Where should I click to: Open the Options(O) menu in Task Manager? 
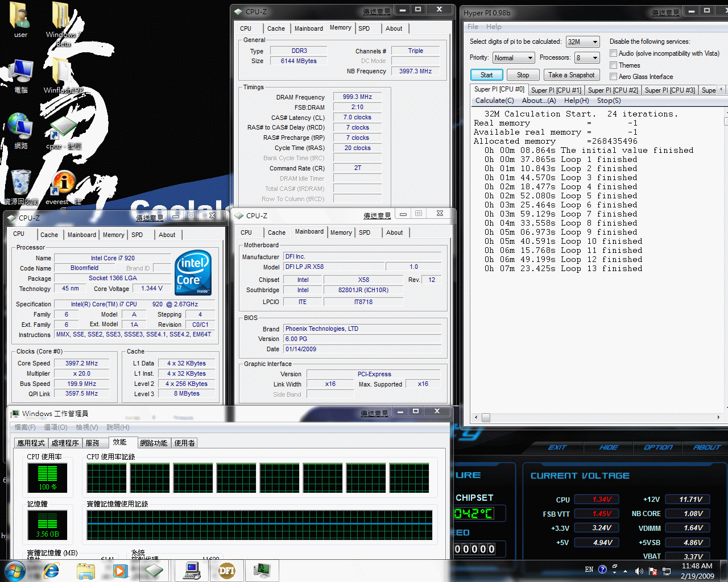[x=55, y=427]
